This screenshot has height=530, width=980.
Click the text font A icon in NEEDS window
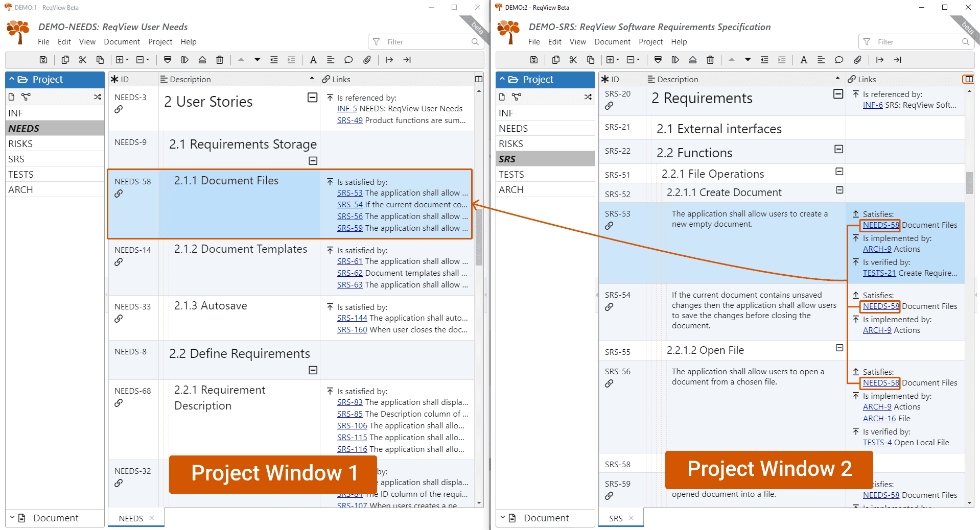313,60
